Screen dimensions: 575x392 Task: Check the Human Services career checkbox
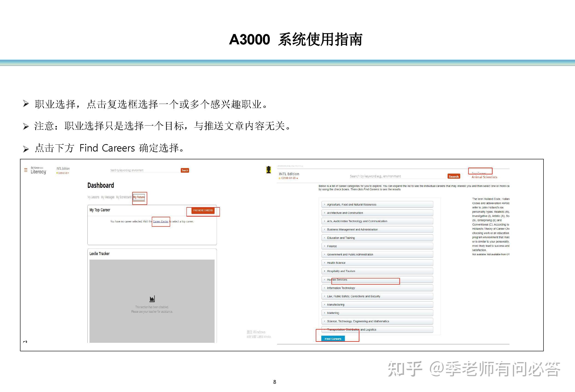[x=324, y=280]
